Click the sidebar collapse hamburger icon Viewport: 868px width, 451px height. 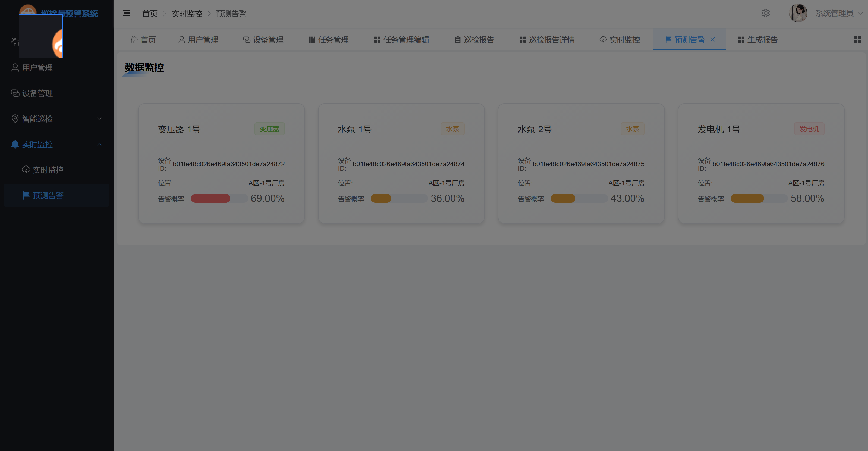click(126, 13)
